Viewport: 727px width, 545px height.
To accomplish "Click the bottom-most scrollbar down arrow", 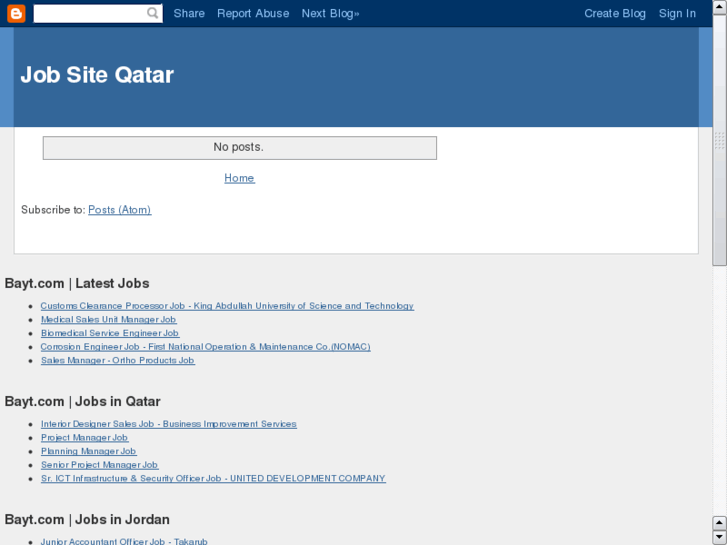I will coord(720,538).
